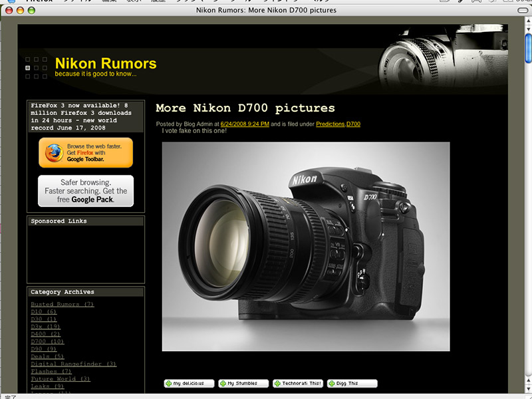Open the Deals (5) category
The height and width of the screenshot is (399, 532).
[x=47, y=356]
